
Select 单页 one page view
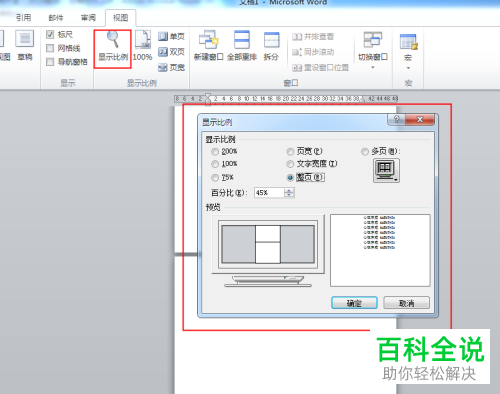point(171,36)
